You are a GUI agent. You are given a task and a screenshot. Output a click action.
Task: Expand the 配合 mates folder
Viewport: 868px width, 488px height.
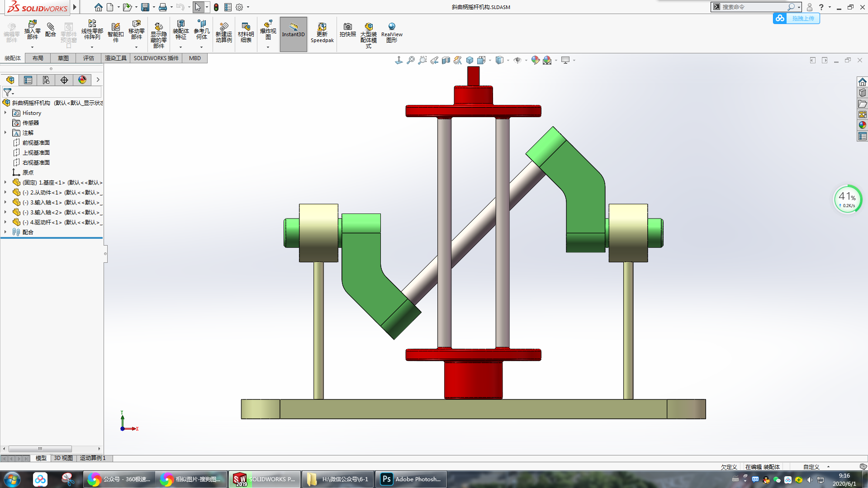click(5, 232)
